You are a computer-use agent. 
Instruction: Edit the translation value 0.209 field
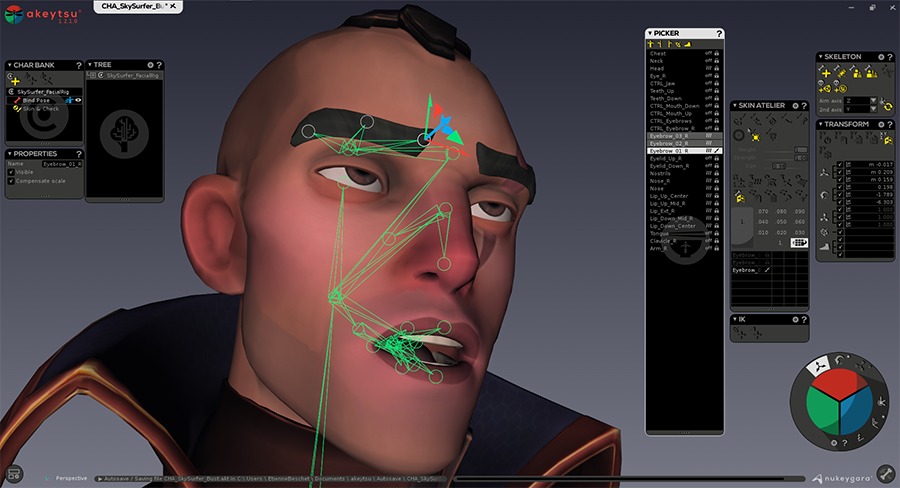tap(870, 172)
